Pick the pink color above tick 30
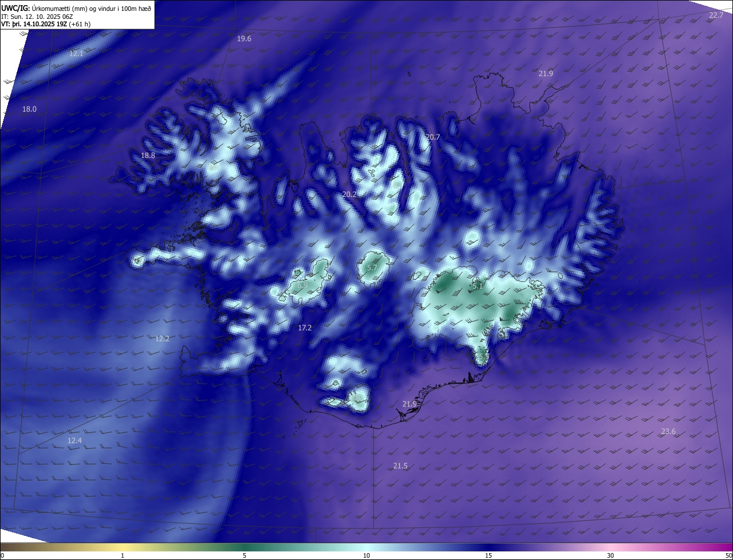The height and width of the screenshot is (560, 733). click(x=610, y=547)
